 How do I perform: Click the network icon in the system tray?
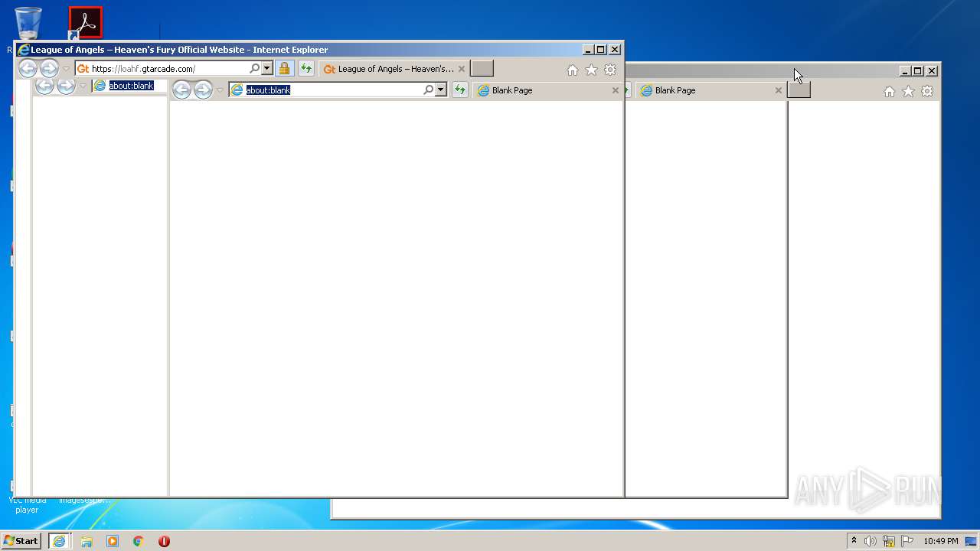[x=889, y=541]
